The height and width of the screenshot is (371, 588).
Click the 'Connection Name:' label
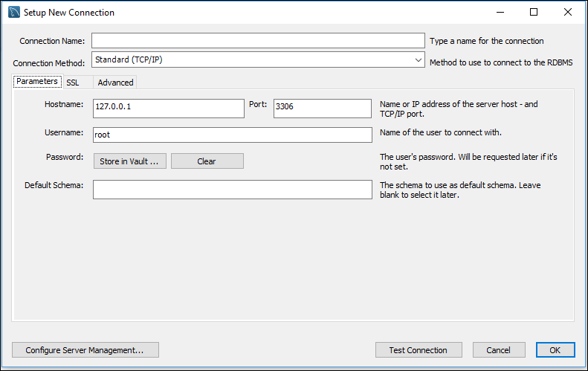[52, 41]
